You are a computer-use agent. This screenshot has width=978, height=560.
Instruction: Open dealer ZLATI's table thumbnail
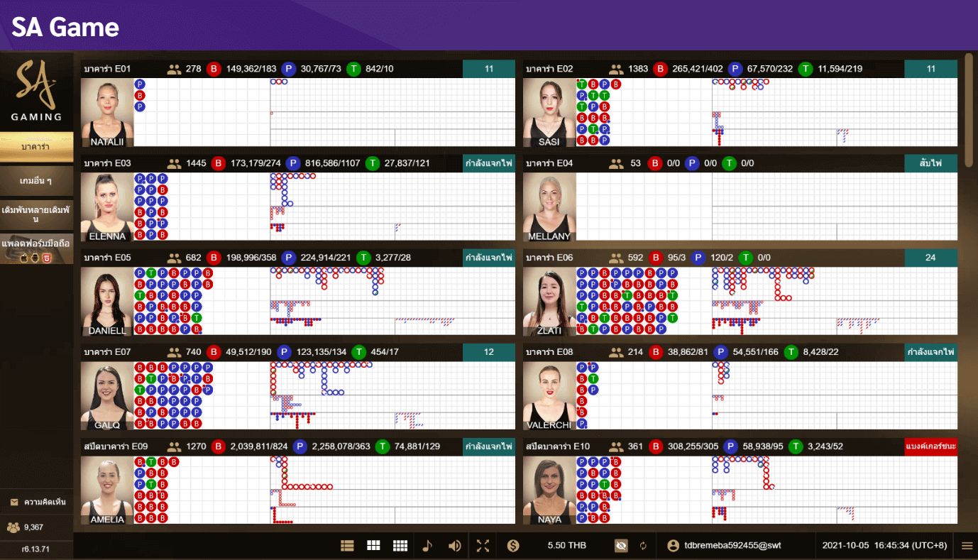(549, 301)
